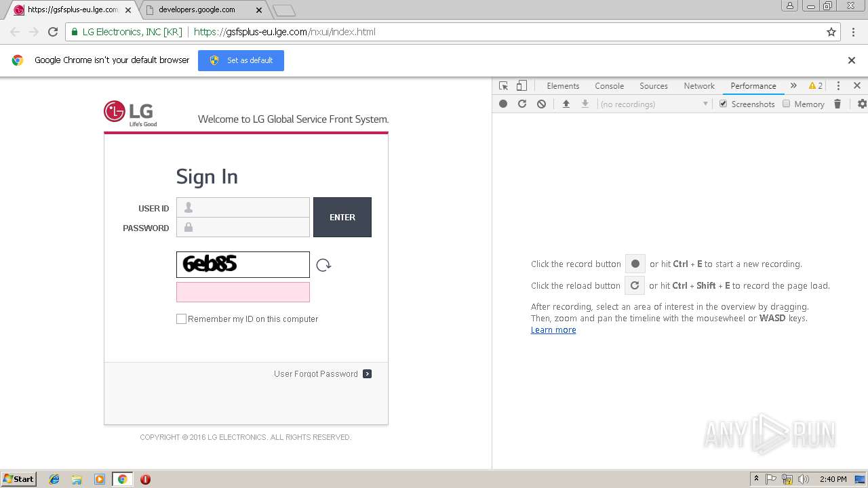Screen dimensions: 868x488
Task: Select the Performance tab
Action: tap(753, 86)
